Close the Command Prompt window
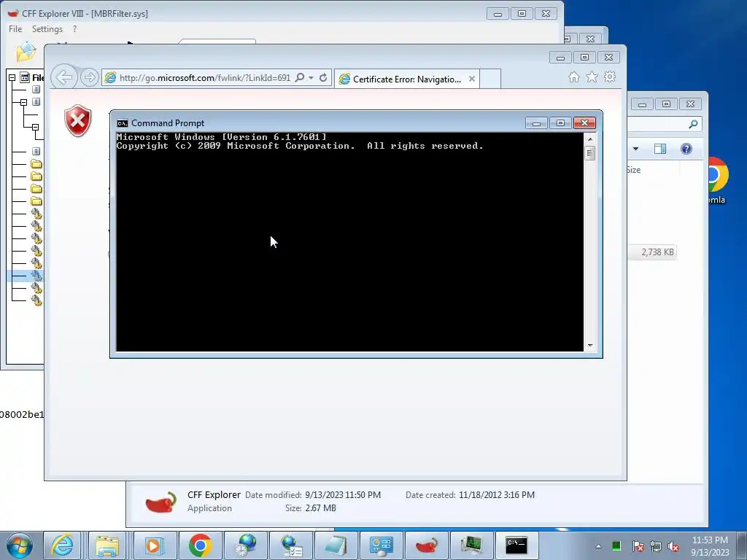Screen dimensions: 747x560 point(584,122)
